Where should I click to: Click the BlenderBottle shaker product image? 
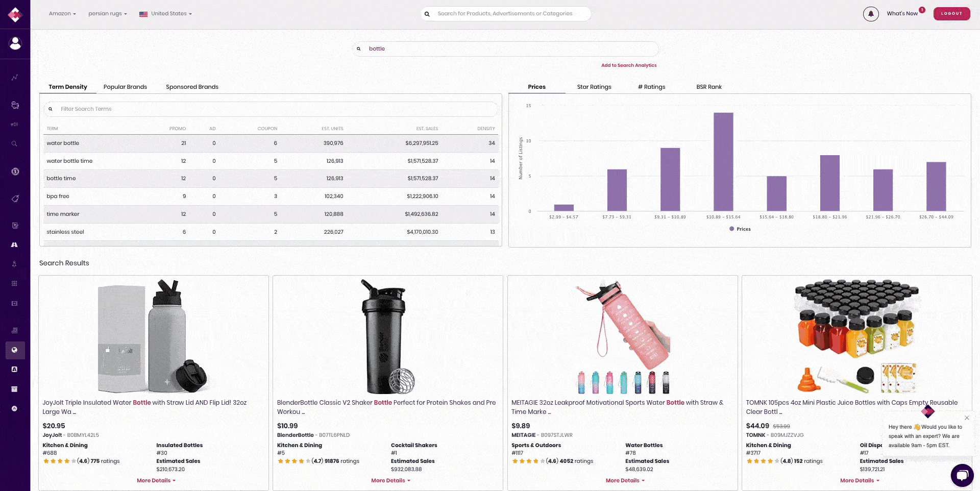388,336
